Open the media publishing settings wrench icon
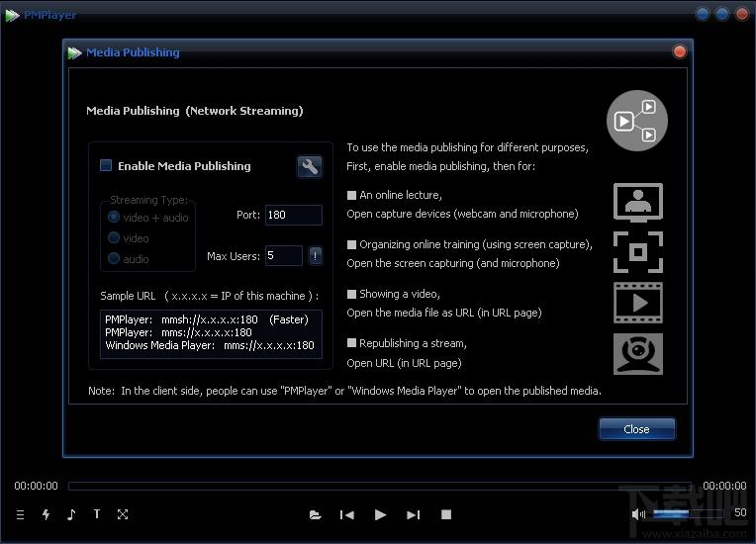This screenshot has height=544, width=756. tap(310, 167)
